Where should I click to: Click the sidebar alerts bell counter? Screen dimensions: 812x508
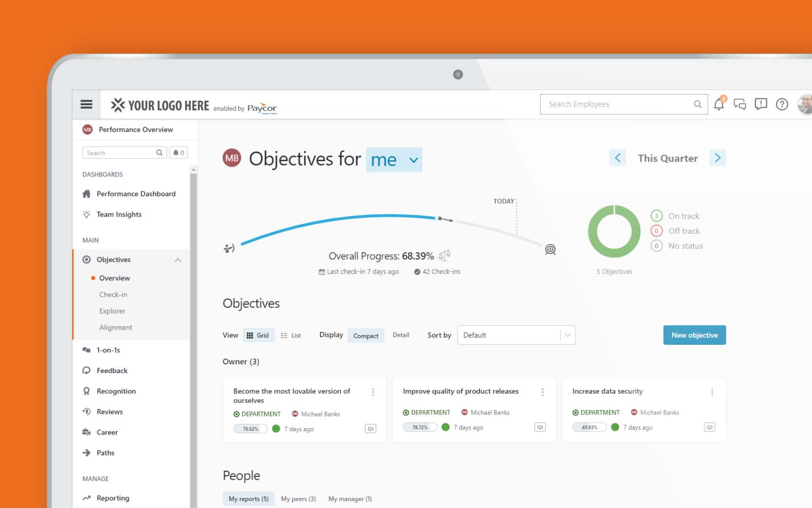pyautogui.click(x=179, y=153)
